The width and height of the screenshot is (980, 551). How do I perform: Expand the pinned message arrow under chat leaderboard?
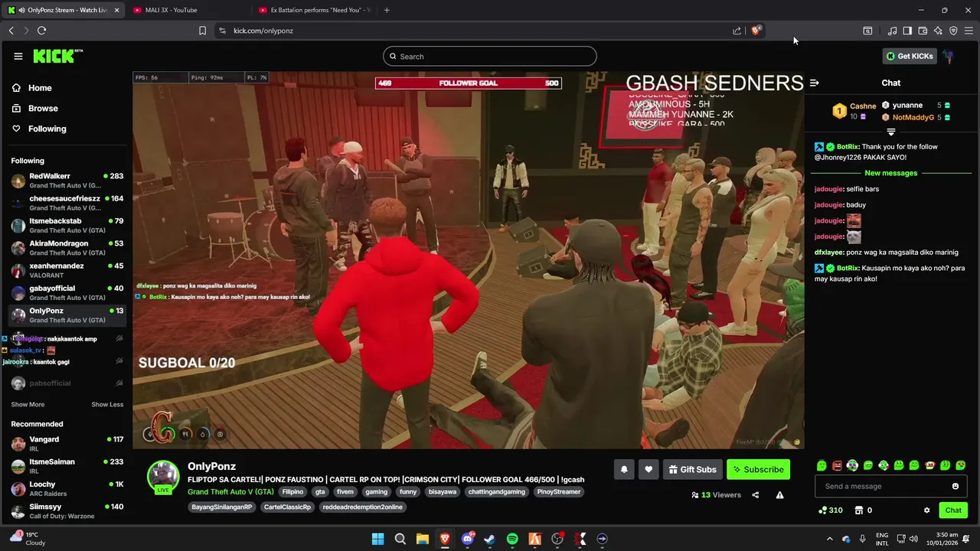tap(890, 132)
